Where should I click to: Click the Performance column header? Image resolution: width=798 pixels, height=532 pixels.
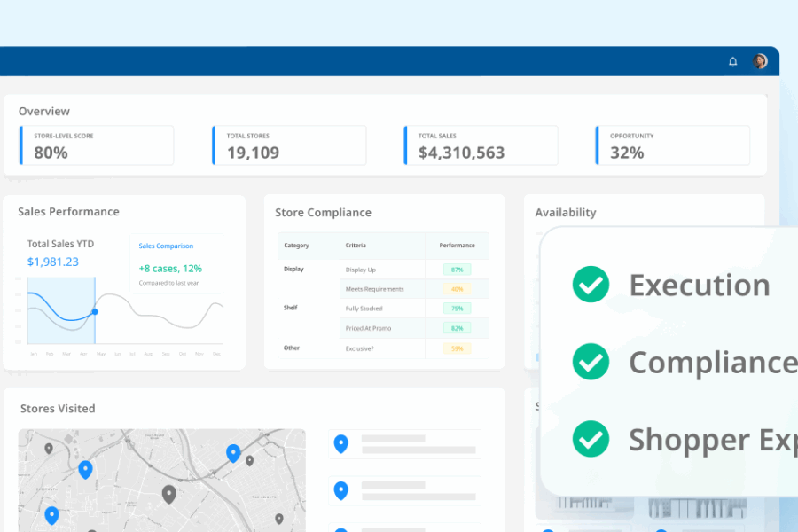457,246
